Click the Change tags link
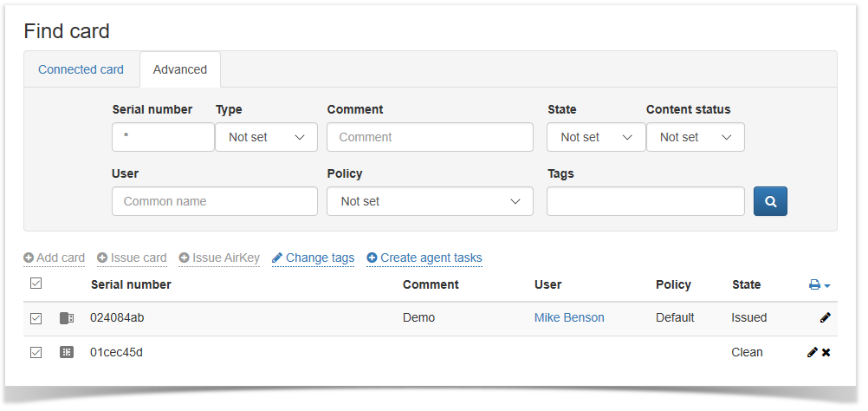Viewport: 868px width, 411px height. (x=313, y=258)
